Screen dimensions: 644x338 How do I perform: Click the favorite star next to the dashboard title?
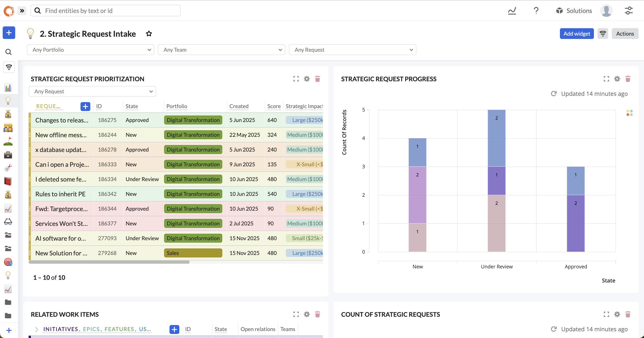tap(149, 34)
